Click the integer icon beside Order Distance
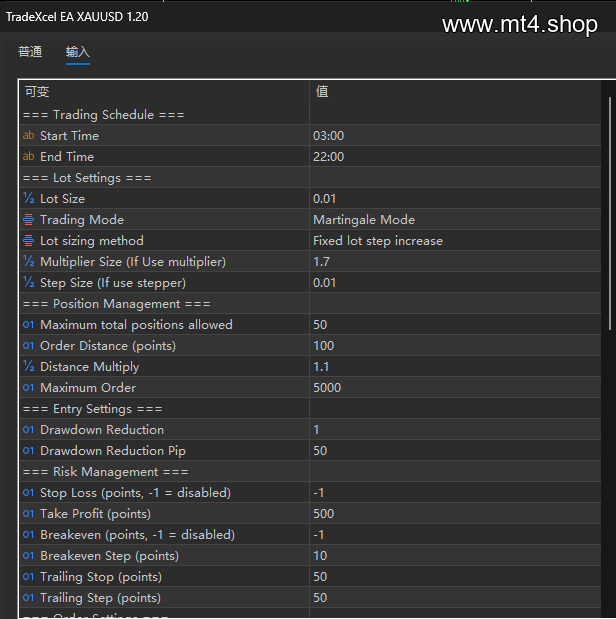This screenshot has width=616, height=619. pyautogui.click(x=28, y=345)
